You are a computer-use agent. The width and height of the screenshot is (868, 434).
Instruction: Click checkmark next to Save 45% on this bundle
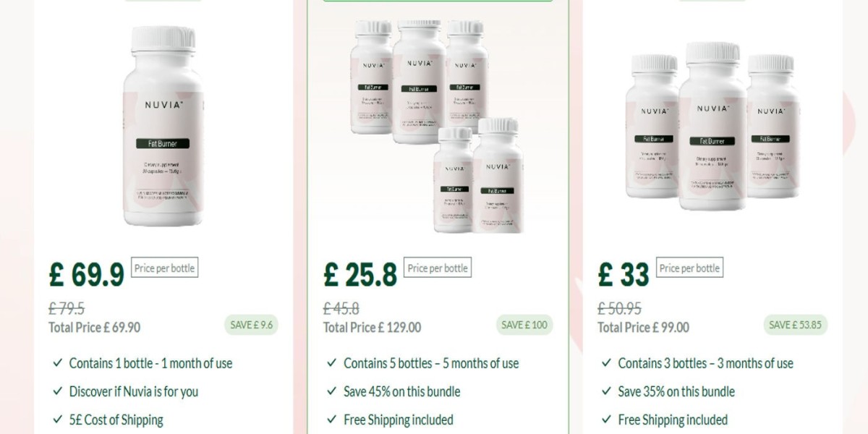[x=332, y=391]
